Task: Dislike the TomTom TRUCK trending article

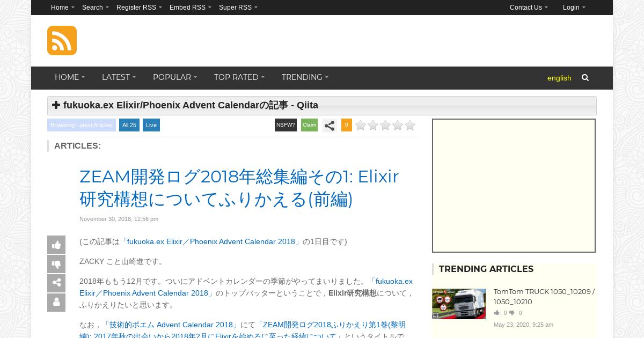Action: tap(512, 313)
